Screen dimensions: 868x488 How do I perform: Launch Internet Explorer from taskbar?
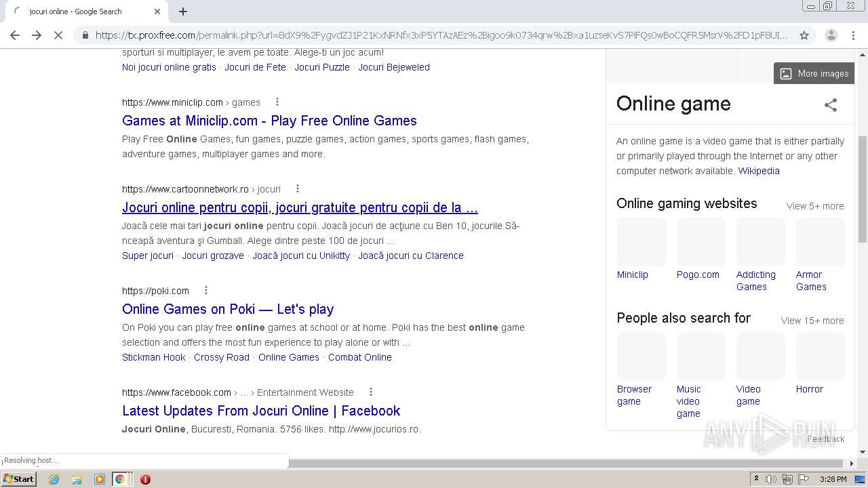pos(54,479)
